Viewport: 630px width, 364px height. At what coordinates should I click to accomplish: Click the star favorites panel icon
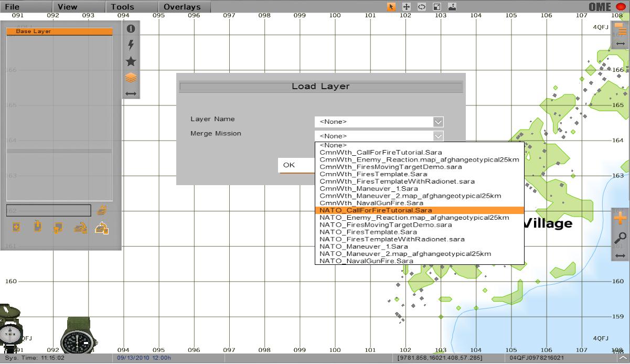tap(131, 61)
